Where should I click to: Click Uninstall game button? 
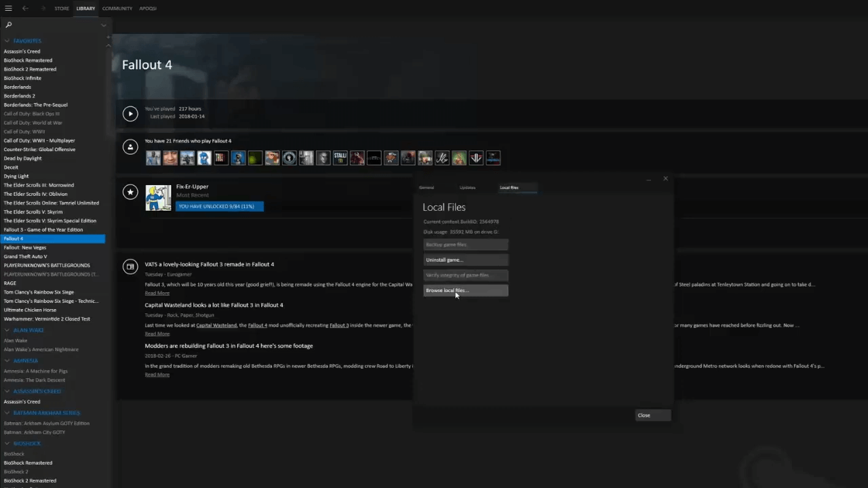[x=466, y=260]
